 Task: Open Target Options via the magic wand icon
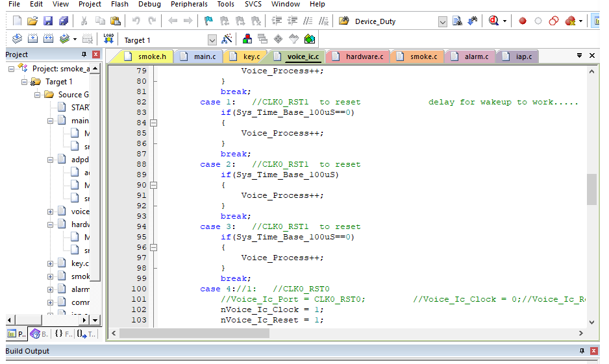pos(227,39)
